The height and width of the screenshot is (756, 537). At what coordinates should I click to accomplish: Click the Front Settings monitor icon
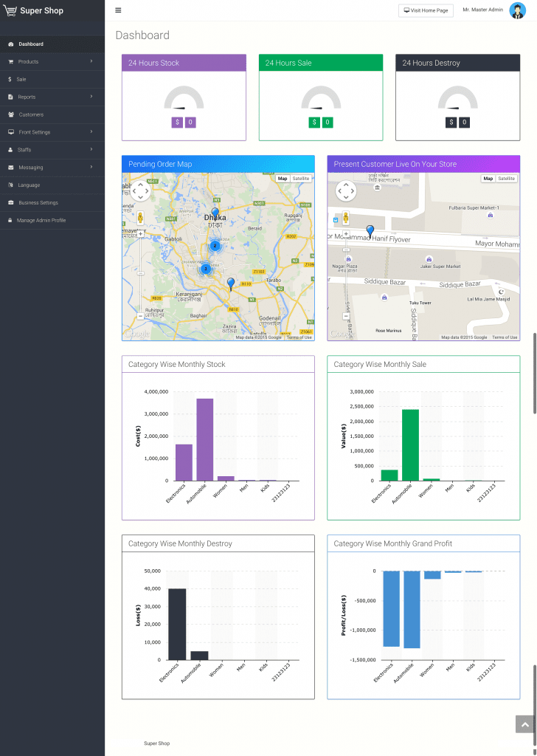pos(10,132)
